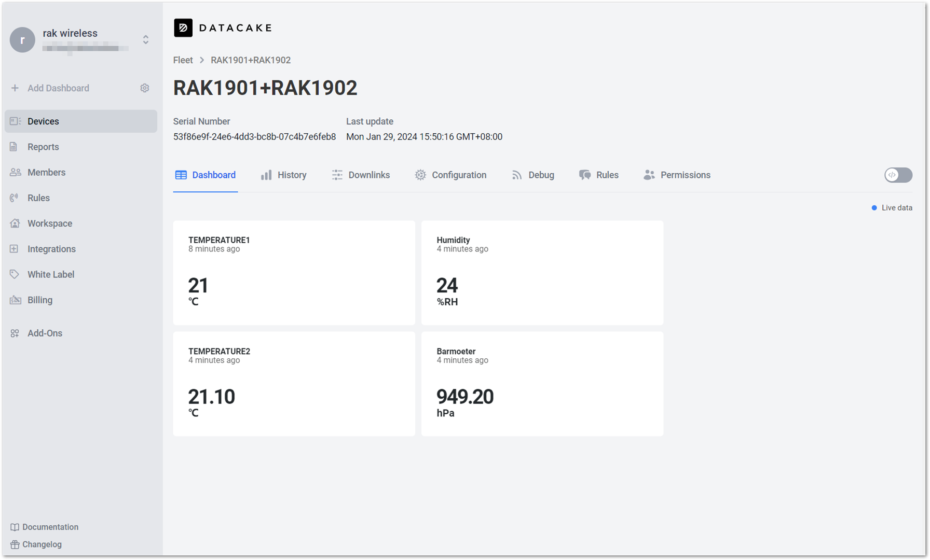
Task: Click the dashboard settings gear icon
Action: (145, 88)
